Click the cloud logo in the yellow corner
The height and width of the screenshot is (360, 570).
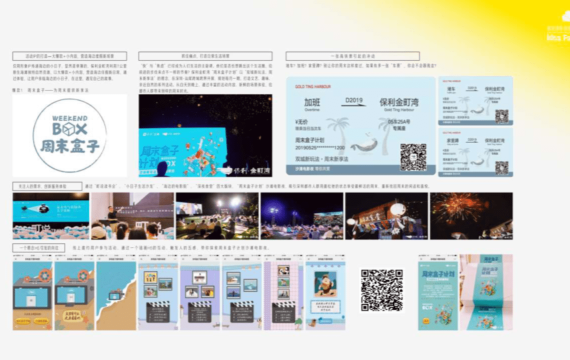(x=566, y=16)
